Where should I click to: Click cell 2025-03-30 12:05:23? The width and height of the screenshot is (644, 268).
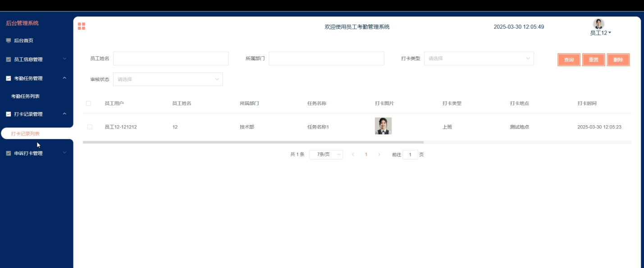tap(599, 127)
